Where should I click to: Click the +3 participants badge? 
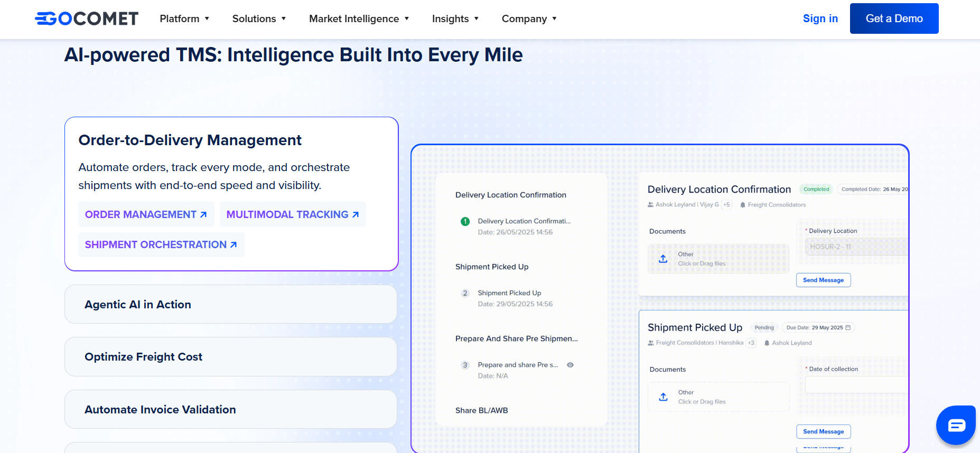coord(751,343)
